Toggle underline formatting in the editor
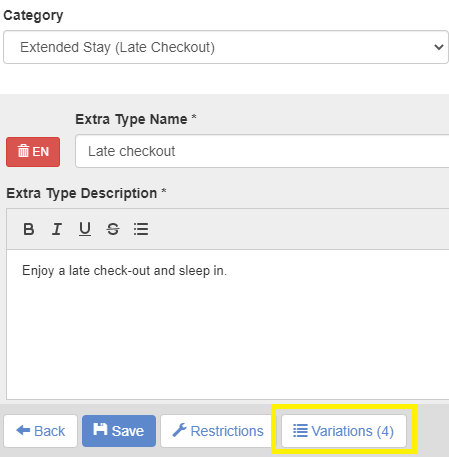 (x=85, y=229)
